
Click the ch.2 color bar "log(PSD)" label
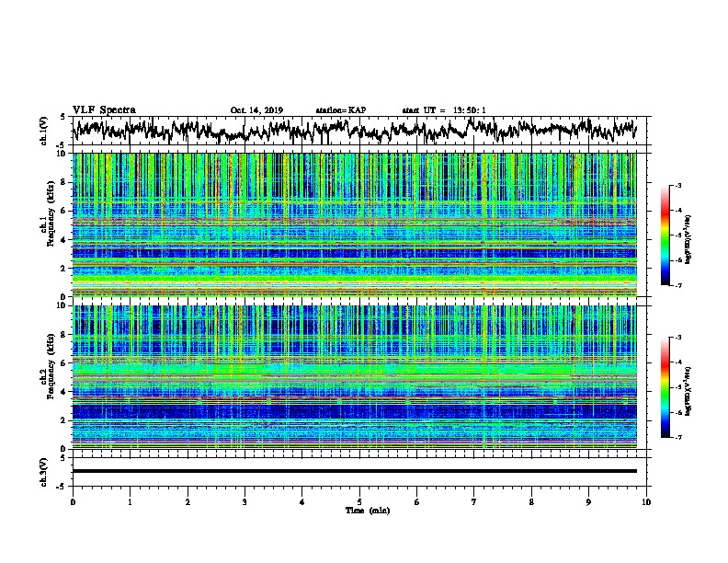pos(688,391)
